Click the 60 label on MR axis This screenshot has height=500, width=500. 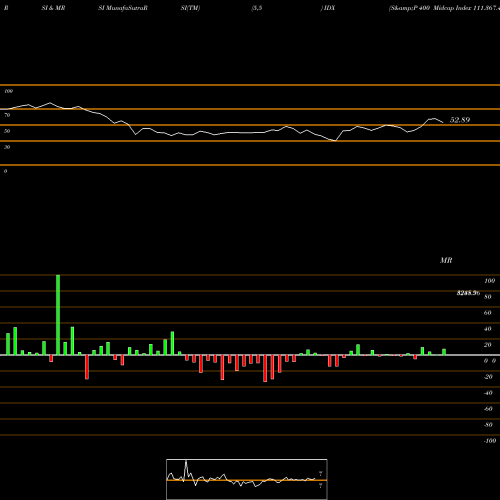[x=488, y=313]
